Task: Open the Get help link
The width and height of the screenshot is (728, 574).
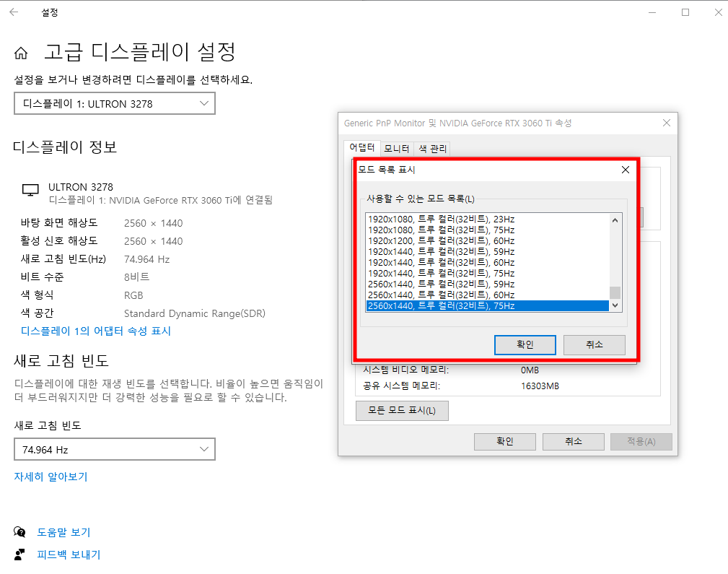Action: (x=63, y=532)
